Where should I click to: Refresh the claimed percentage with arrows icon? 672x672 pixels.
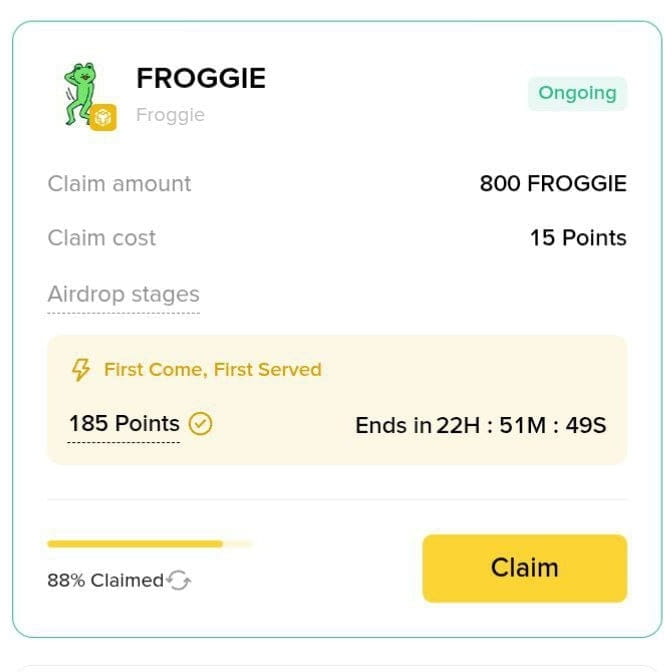tap(179, 580)
